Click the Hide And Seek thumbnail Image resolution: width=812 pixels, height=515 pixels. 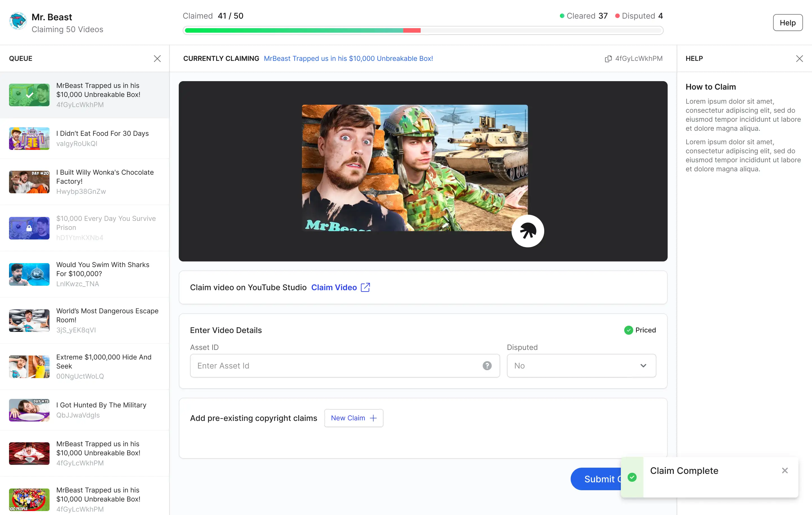29,367
